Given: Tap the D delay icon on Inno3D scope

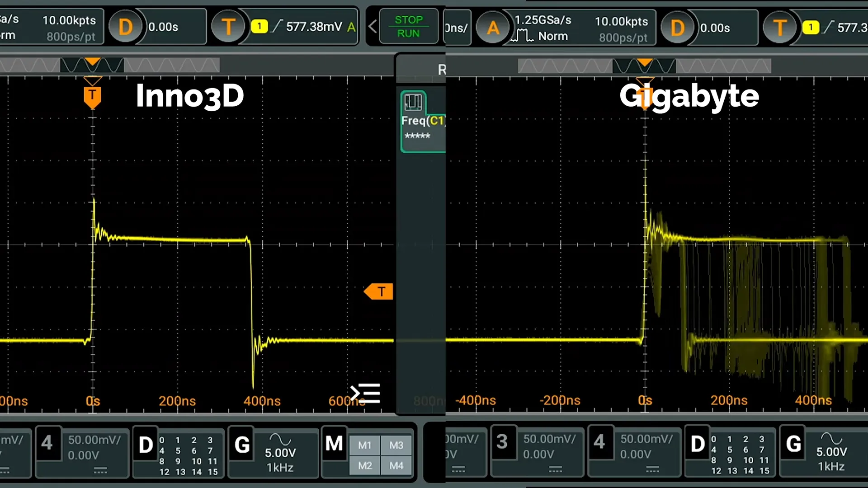Looking at the screenshot, I should tap(126, 27).
